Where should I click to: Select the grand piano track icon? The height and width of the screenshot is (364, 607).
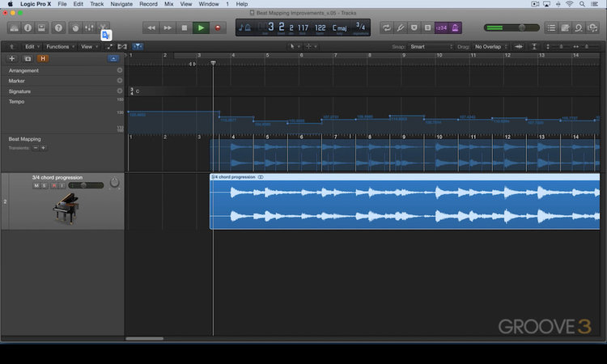click(x=66, y=209)
